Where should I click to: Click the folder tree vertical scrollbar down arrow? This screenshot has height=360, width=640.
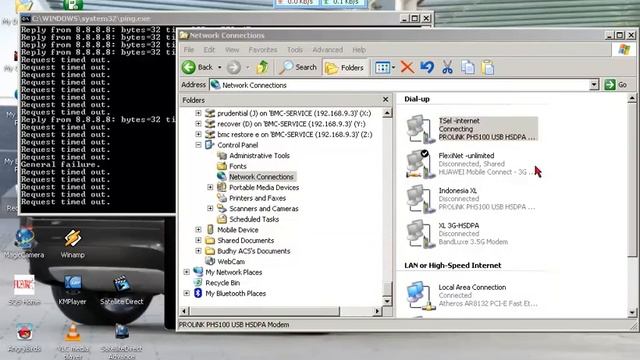point(387,301)
